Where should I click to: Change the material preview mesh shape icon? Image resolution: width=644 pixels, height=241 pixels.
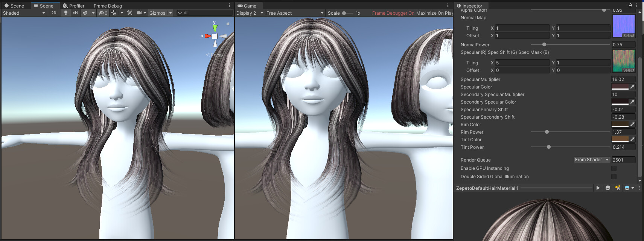pyautogui.click(x=608, y=188)
